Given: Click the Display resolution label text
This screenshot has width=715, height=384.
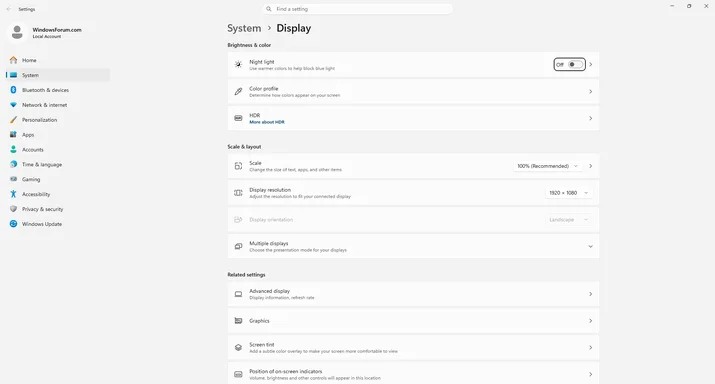Looking at the screenshot, I should click(270, 190).
